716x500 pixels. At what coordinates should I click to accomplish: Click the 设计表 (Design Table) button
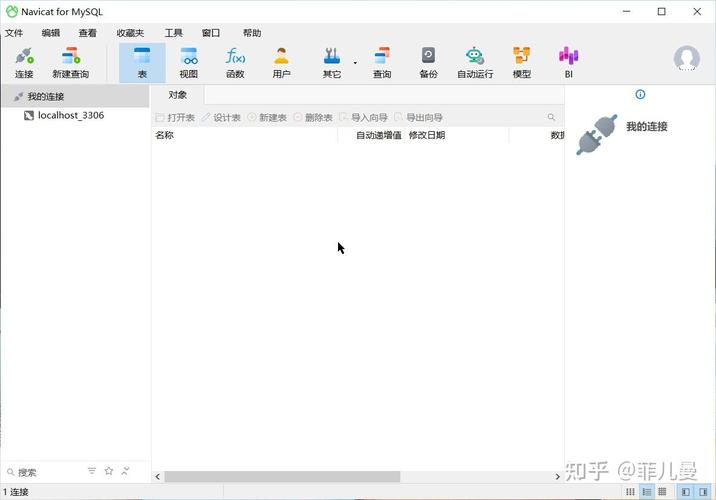tap(221, 117)
